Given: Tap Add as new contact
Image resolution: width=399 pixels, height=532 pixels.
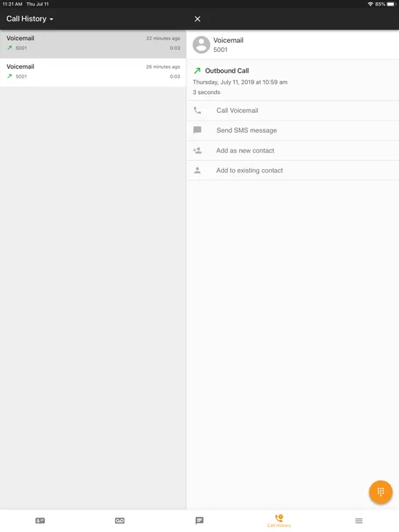Looking at the screenshot, I should pyautogui.click(x=292, y=150).
